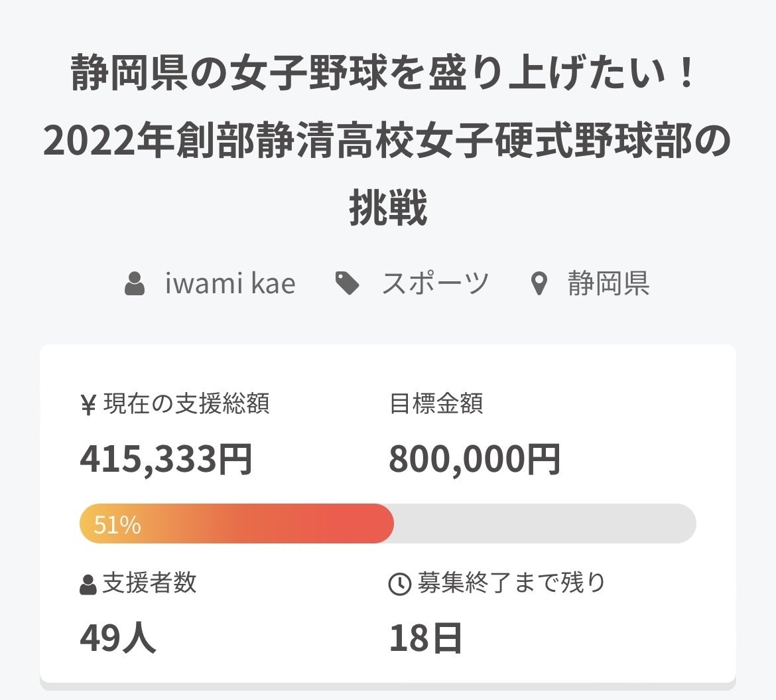Click the gray unfilled part of progress bar

coord(544,524)
